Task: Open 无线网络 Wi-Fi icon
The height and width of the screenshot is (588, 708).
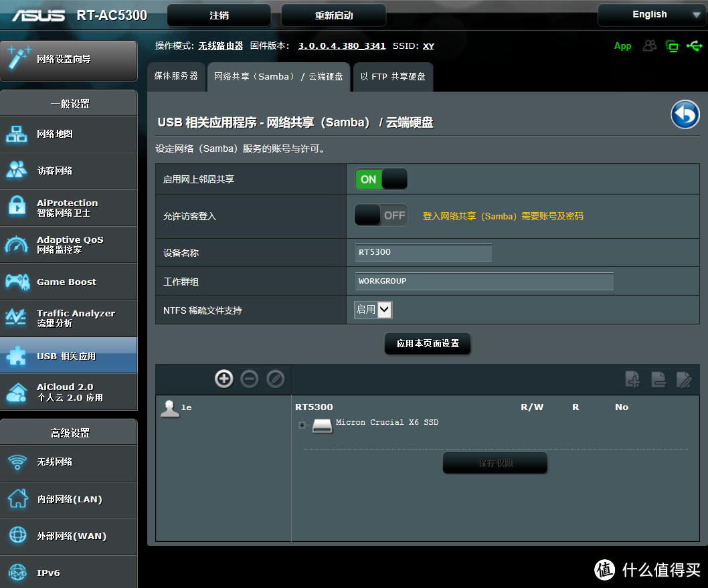Action: tap(17, 462)
